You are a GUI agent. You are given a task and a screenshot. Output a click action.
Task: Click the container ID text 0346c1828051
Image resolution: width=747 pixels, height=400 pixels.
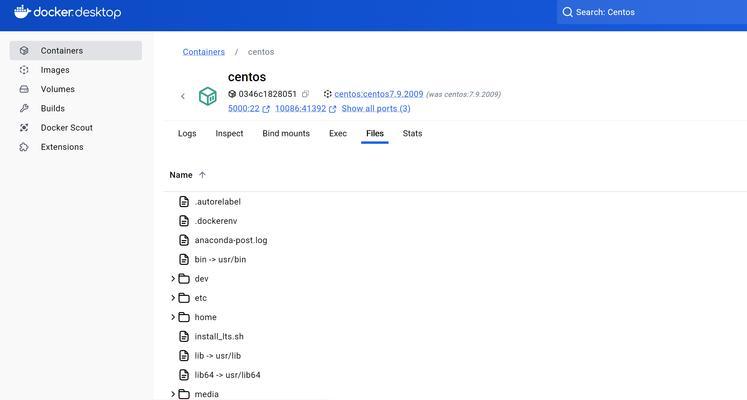267,94
